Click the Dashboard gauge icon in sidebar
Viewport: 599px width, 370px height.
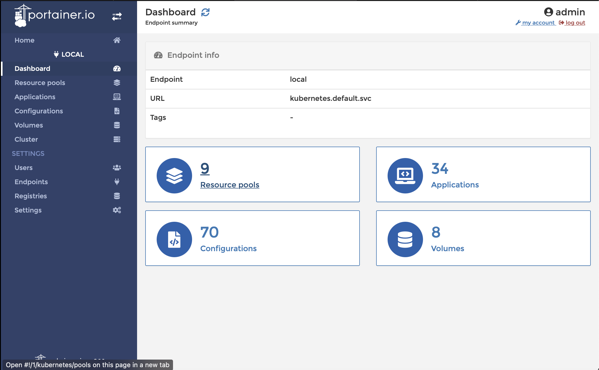(x=117, y=69)
